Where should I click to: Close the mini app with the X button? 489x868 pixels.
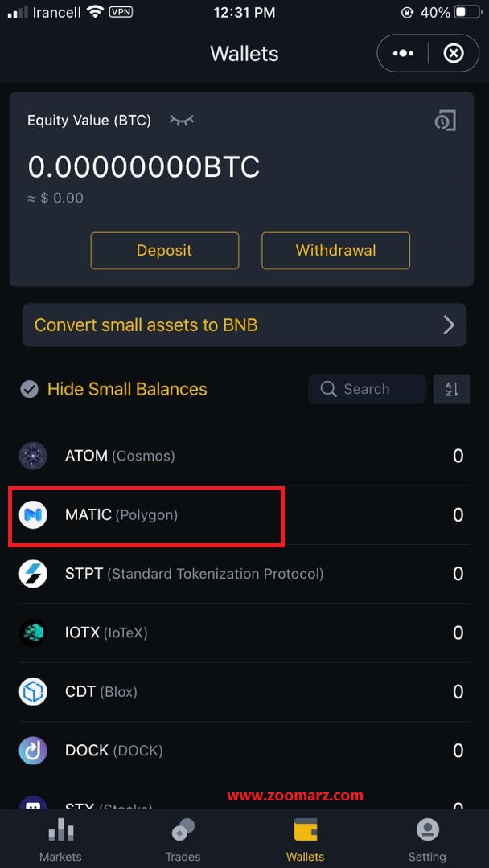coord(454,54)
